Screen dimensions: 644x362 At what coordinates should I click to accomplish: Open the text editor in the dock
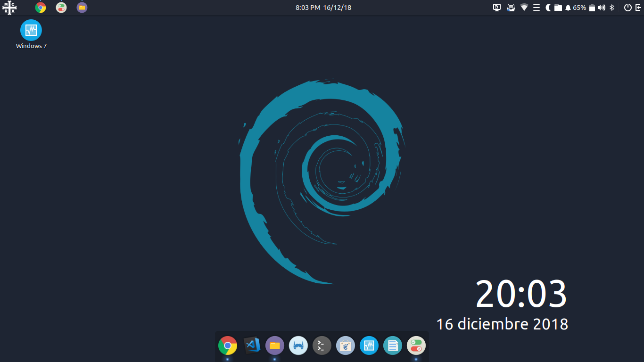(393, 346)
